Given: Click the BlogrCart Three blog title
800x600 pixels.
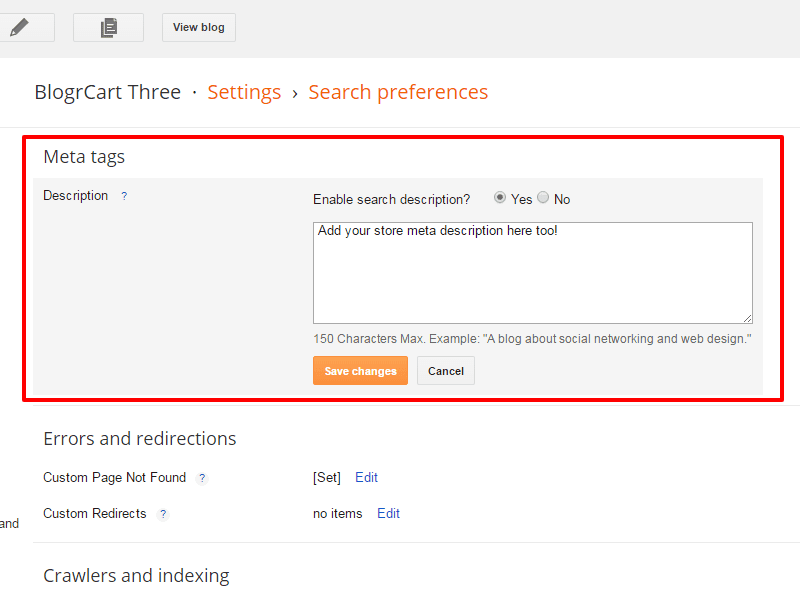Looking at the screenshot, I should pyautogui.click(x=108, y=92).
